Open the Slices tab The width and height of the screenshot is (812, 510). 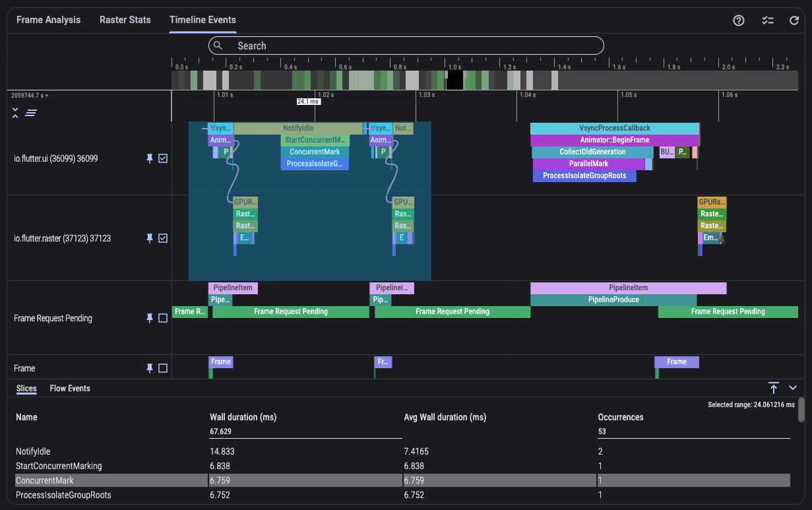coord(26,388)
